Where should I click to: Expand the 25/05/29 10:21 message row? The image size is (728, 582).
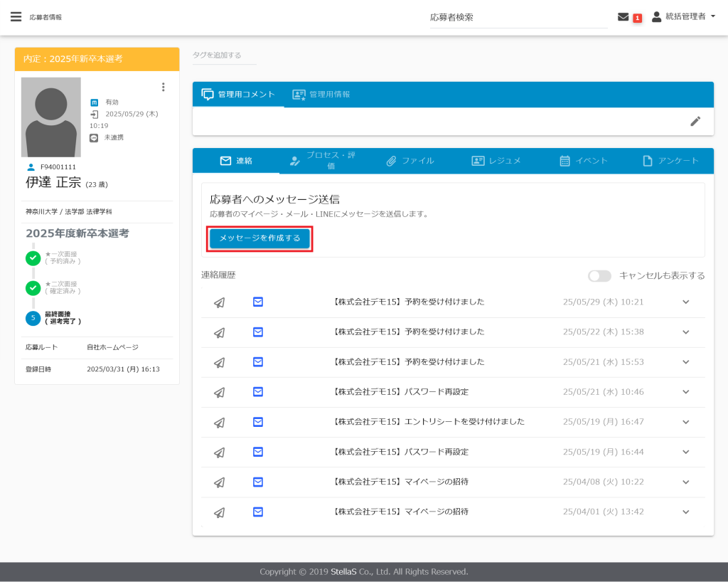pyautogui.click(x=685, y=302)
